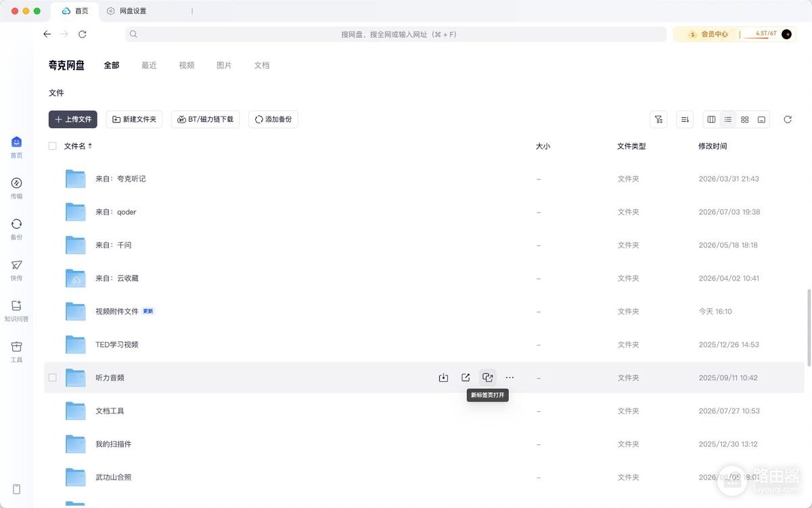Open the TED学习视频 folder name
812x508 pixels.
tap(117, 345)
